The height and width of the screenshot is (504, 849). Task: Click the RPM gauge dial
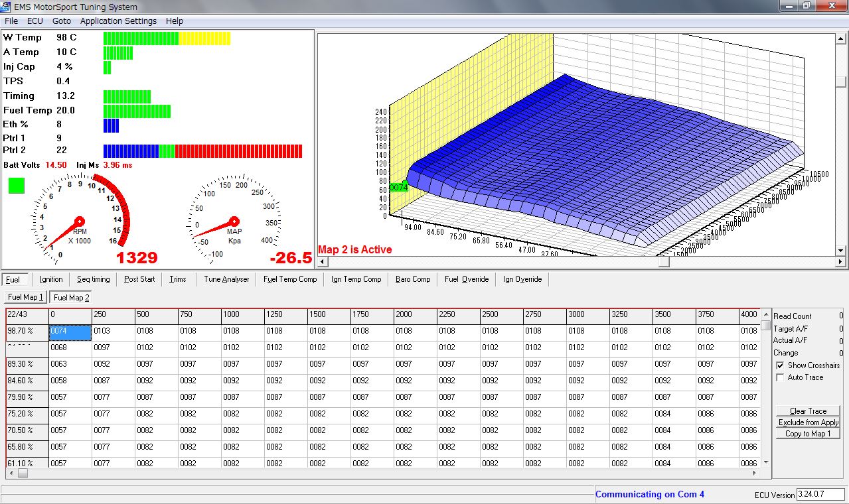79,220
